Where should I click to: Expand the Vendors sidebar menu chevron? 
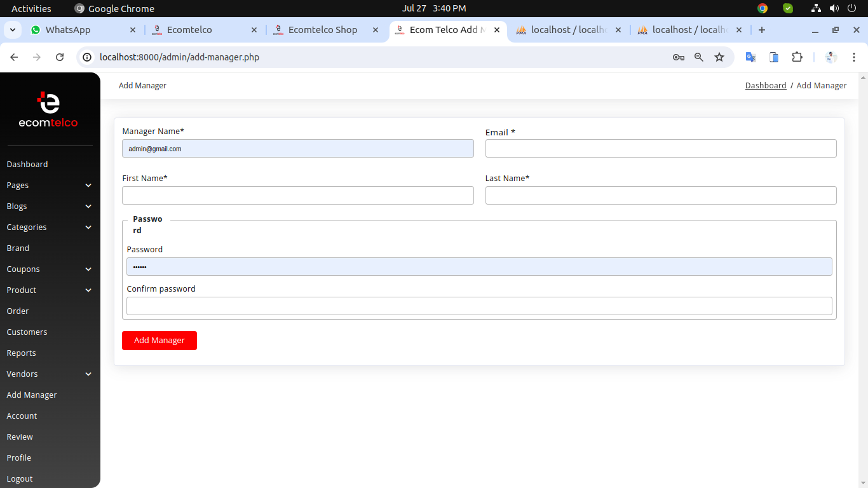click(88, 374)
